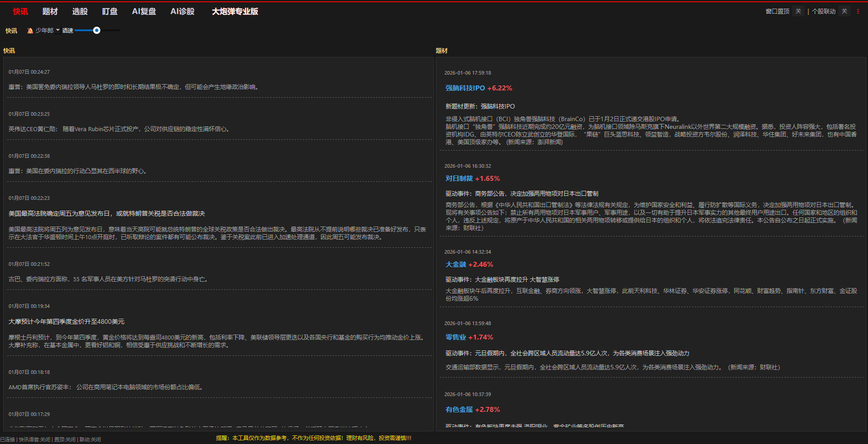Click the 大炮弹专业版 title
This screenshot has width=868, height=444.
click(x=235, y=11)
